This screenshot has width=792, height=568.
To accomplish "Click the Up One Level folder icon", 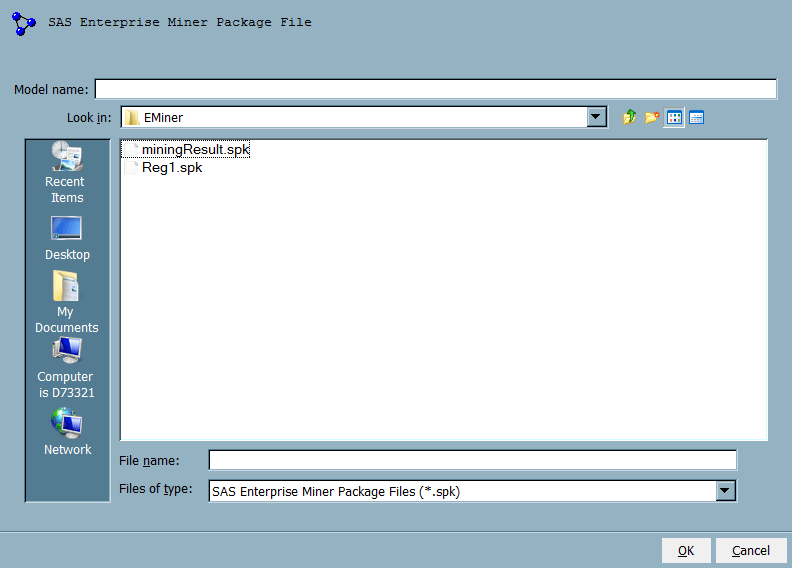I will click(629, 117).
